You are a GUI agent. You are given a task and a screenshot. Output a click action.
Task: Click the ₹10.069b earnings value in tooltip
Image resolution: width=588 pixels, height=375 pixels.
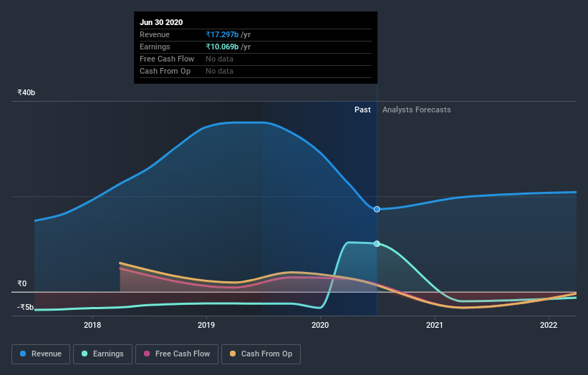click(x=222, y=47)
